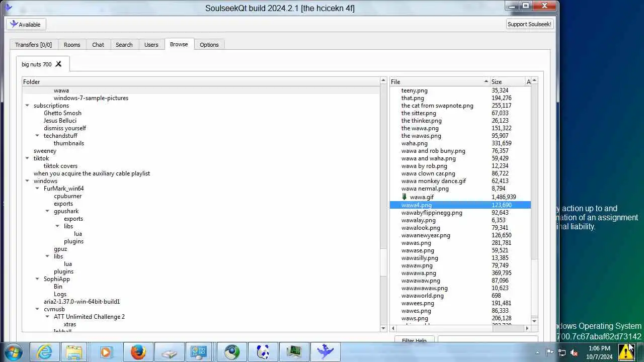Open File Explorer from the taskbar

(74, 352)
